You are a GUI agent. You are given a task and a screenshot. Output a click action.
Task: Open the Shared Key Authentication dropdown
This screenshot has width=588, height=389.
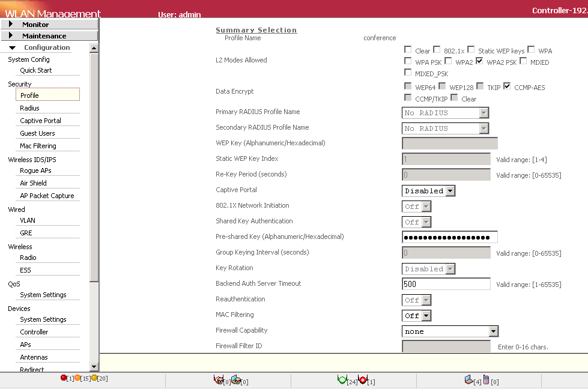point(417,222)
